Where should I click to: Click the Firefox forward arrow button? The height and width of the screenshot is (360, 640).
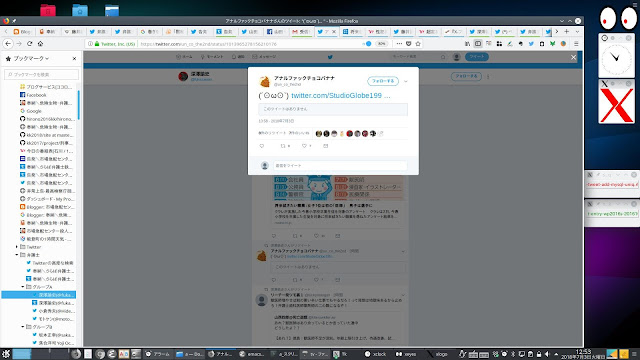pyautogui.click(x=19, y=44)
